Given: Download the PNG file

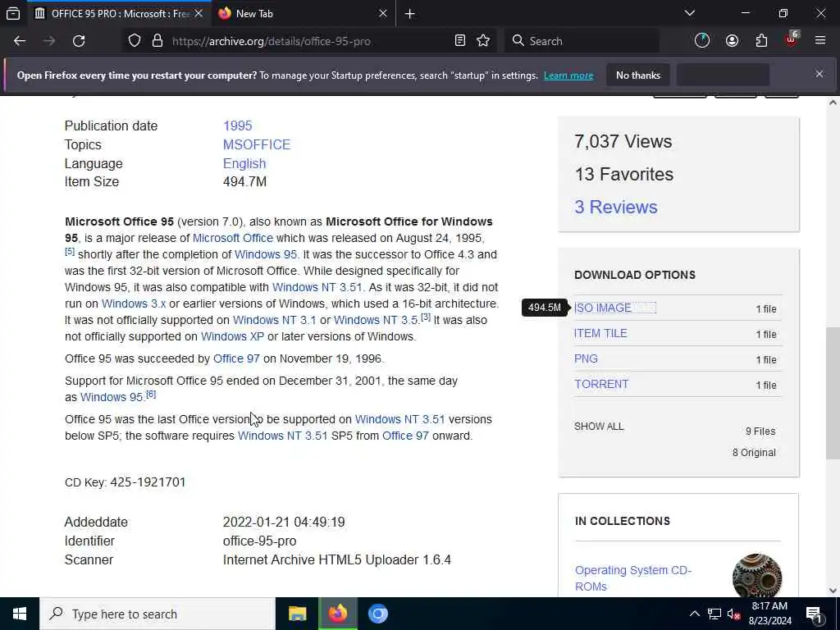Looking at the screenshot, I should click(x=586, y=359).
